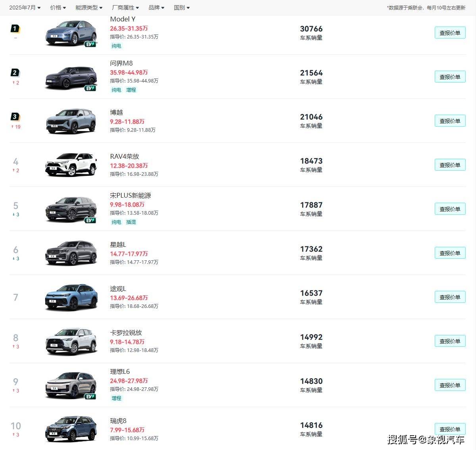Click the Model Y car thumbnail
This screenshot has width=476, height=450.
pyautogui.click(x=71, y=33)
